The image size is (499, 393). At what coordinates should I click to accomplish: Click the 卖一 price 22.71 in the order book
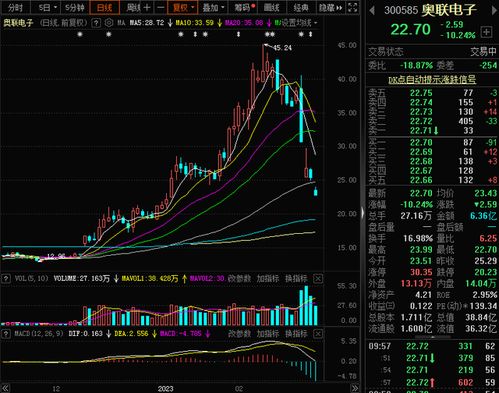[421, 130]
